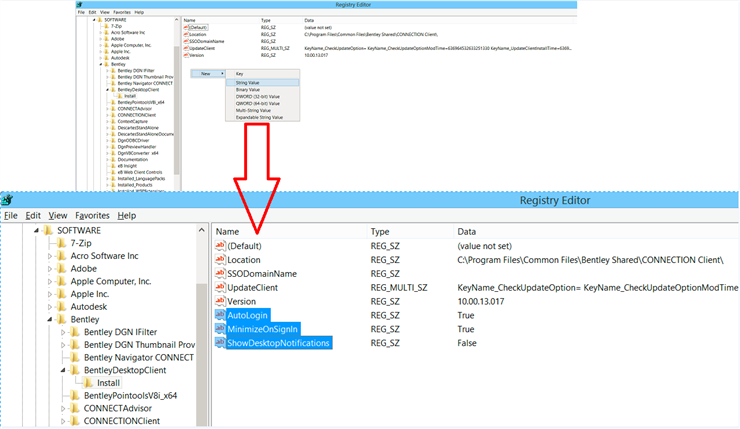The image size is (740, 429).
Task: Expand Bentley DGN IFilter key in lower tree
Action: pos(63,332)
